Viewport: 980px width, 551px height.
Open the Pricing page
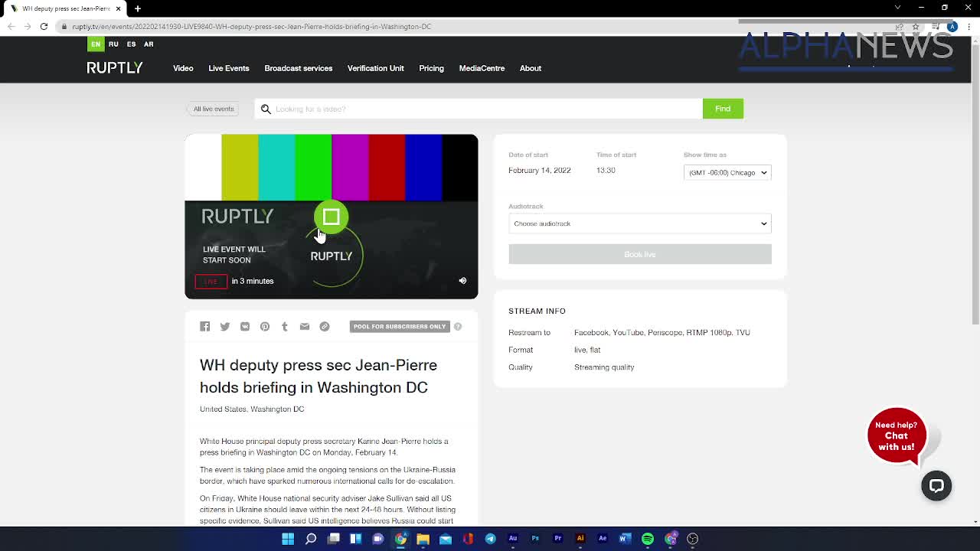click(431, 68)
